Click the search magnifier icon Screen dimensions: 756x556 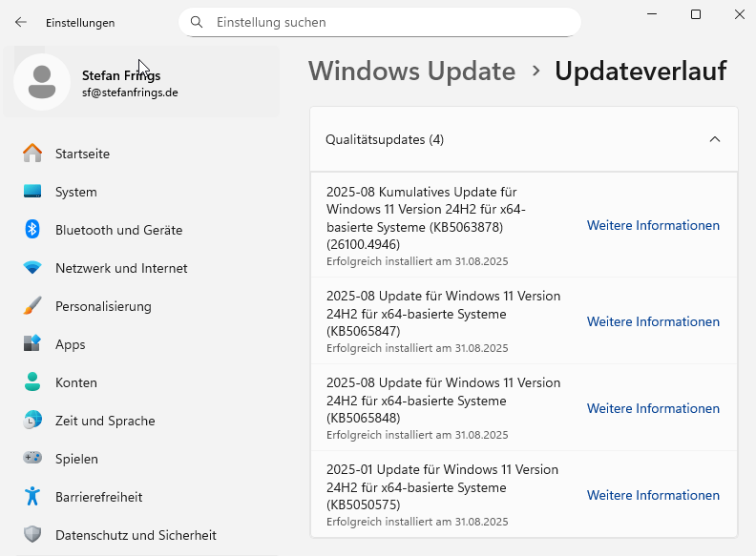(197, 22)
